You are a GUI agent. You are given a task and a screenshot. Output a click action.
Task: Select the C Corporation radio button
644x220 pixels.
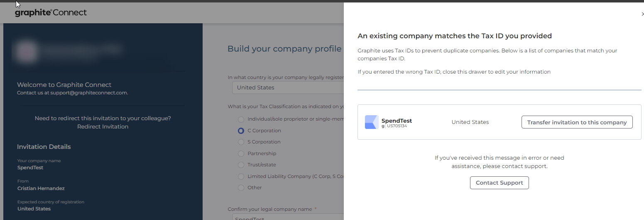[x=241, y=131]
